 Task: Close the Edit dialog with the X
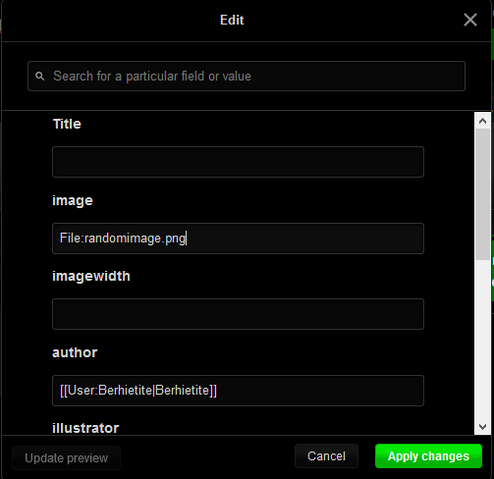coord(470,20)
